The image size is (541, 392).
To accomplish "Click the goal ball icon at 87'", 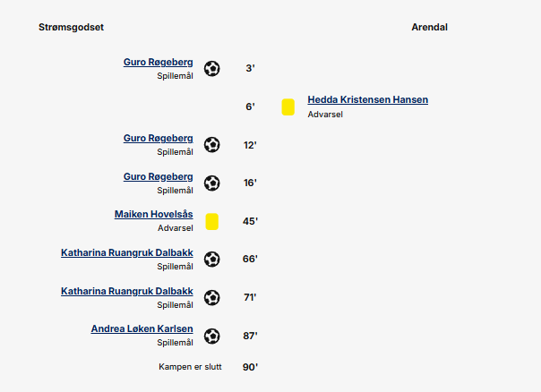I will 212,337.
